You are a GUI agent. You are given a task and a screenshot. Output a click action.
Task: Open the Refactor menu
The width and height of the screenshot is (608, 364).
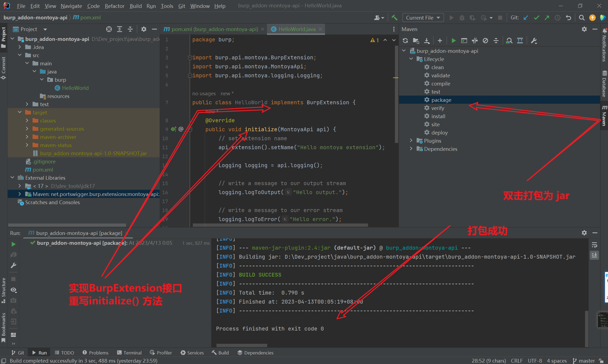pos(114,6)
